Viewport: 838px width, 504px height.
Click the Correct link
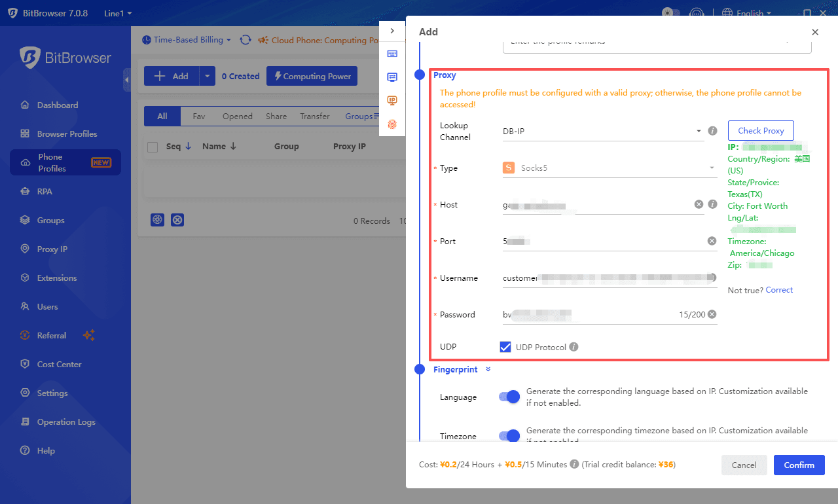pos(779,290)
